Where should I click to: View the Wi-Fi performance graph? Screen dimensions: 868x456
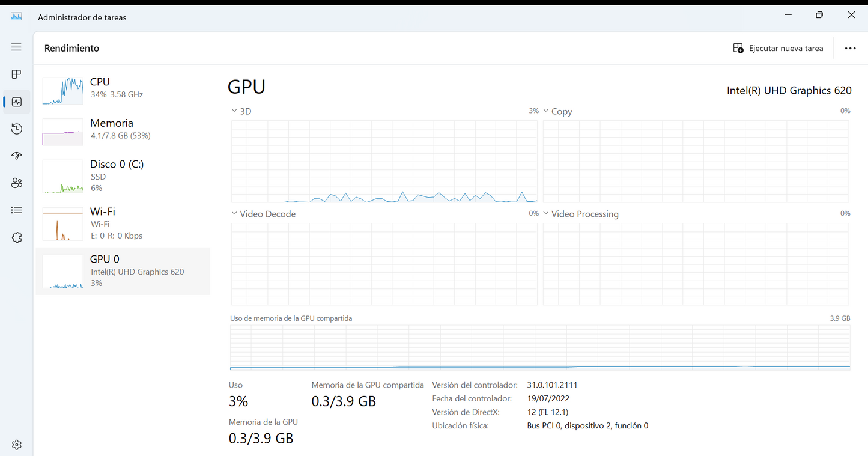(123, 223)
